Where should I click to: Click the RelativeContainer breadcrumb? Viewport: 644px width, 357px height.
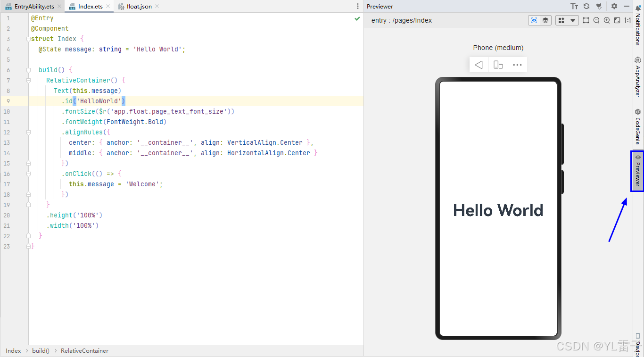(84, 350)
